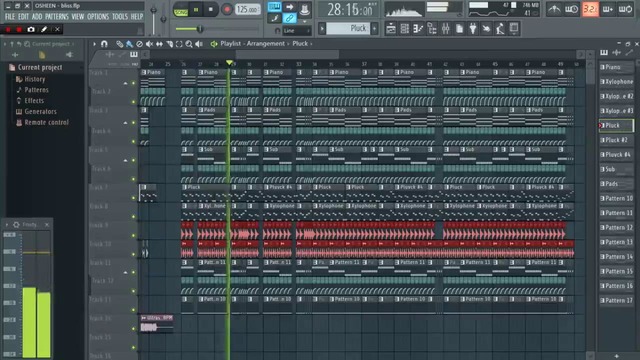Viewport: 640px width, 360px height.
Task: Select the Xylophone pattern in picker
Action: coord(616,82)
